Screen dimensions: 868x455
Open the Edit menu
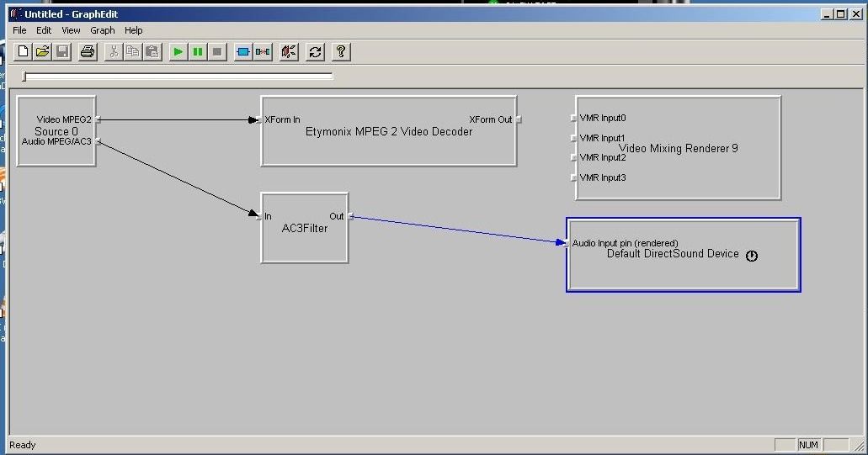coord(44,30)
